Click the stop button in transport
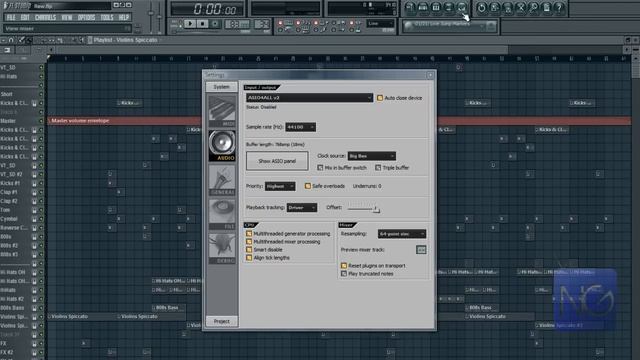640x360 pixels. coord(202,24)
